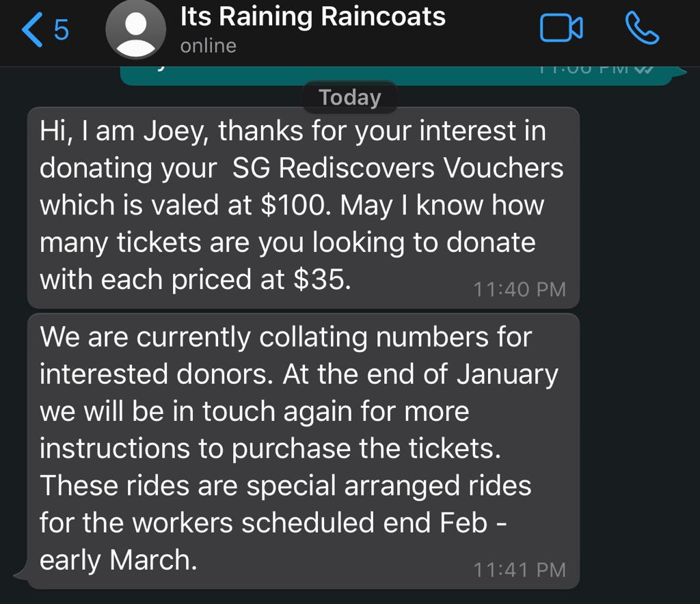Click the early March text
Screen dimensions: 700x604
point(118,560)
